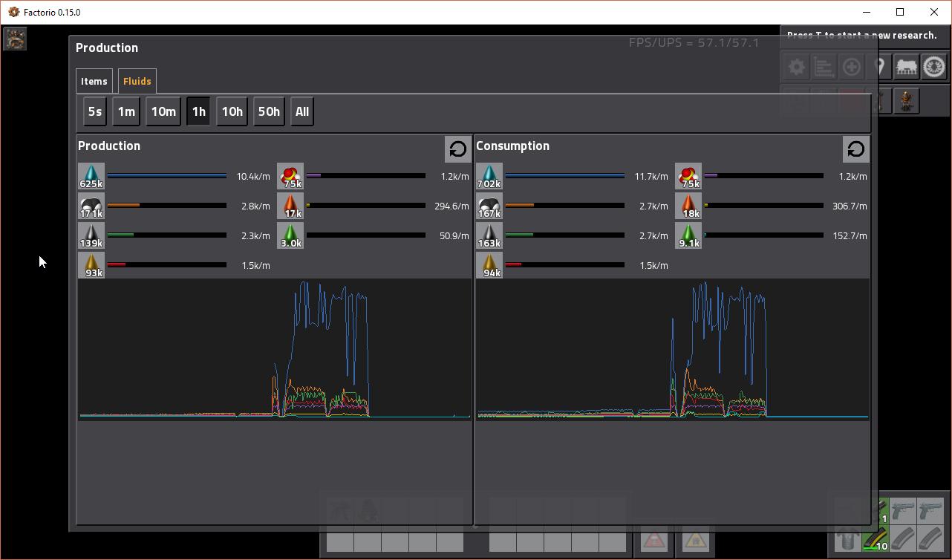Screen dimensions: 952x560
Task: Select the second pistol weapon slot
Action: coord(930,511)
